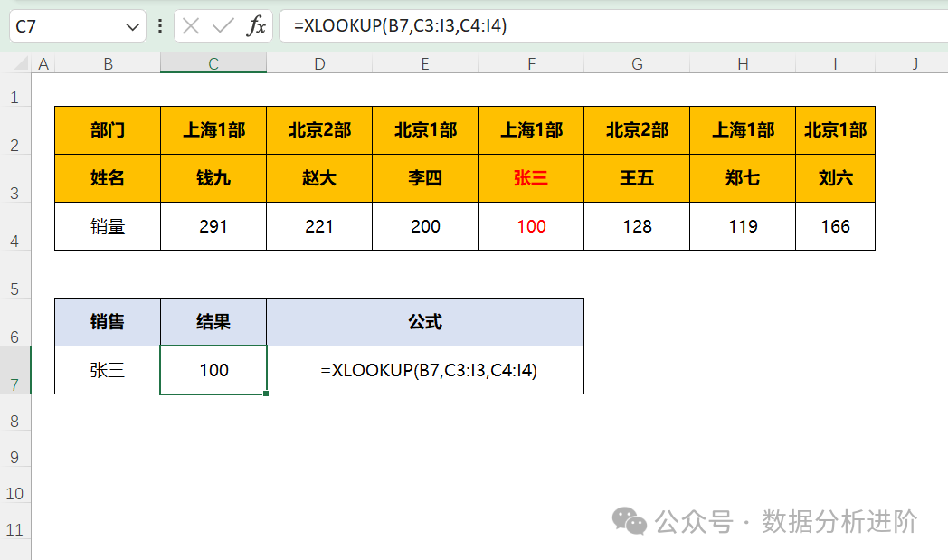
Task: Open the Name Box dropdown arrow
Action: [x=132, y=26]
